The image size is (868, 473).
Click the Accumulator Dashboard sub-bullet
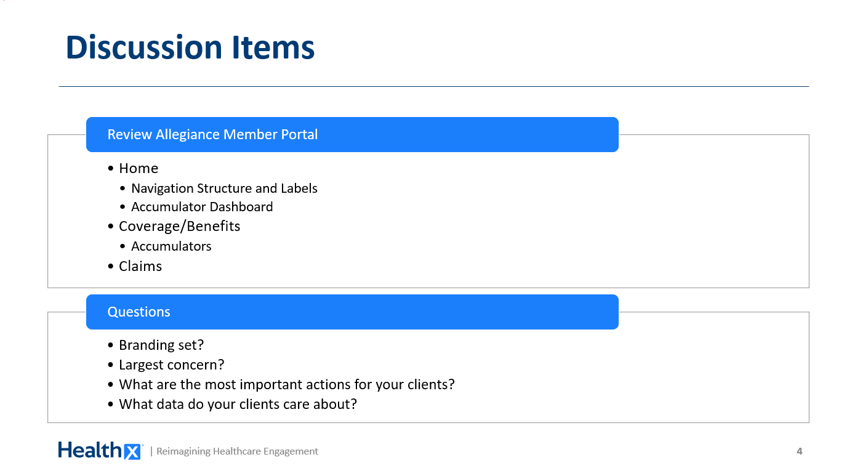202,207
